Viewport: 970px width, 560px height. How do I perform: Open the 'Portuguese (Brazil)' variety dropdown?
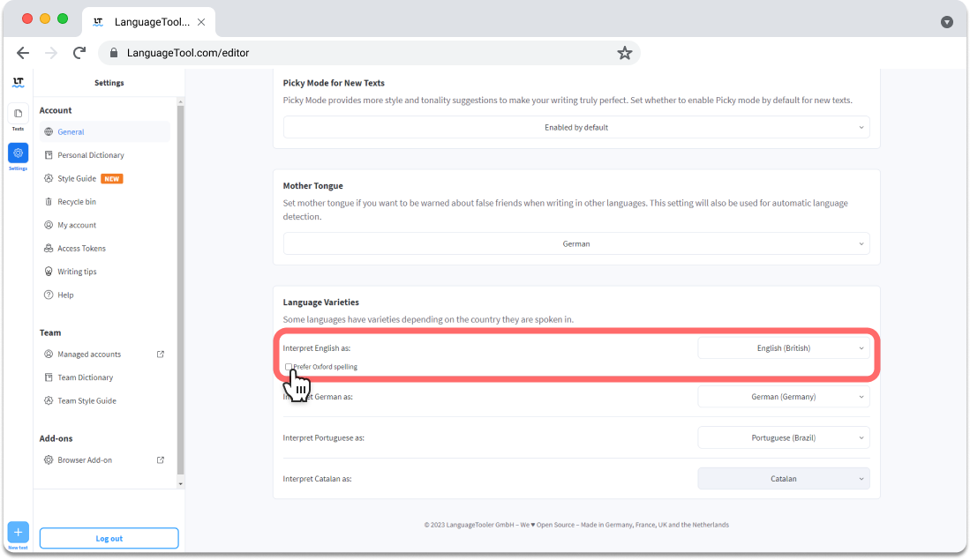pos(784,437)
